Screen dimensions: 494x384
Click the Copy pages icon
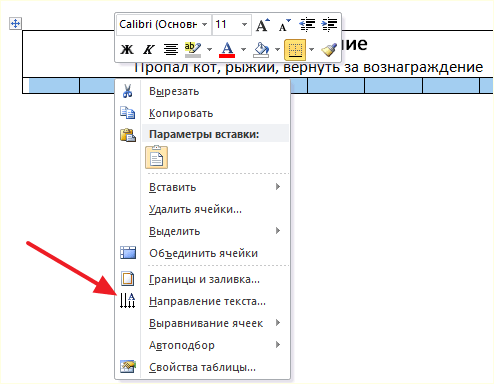point(127,113)
